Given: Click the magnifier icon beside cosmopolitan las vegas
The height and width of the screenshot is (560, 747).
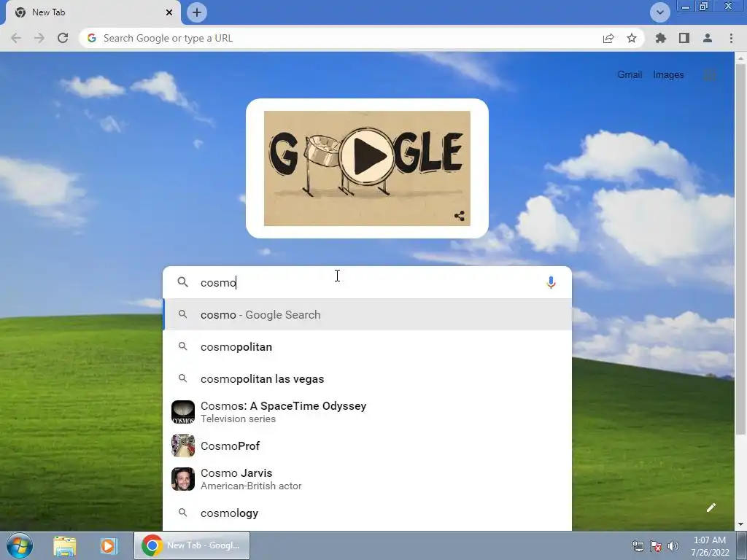Looking at the screenshot, I should click(x=182, y=378).
